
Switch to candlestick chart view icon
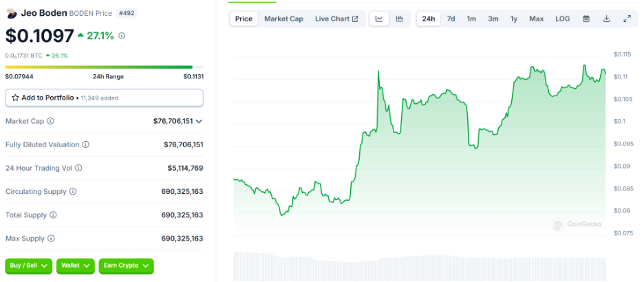399,19
